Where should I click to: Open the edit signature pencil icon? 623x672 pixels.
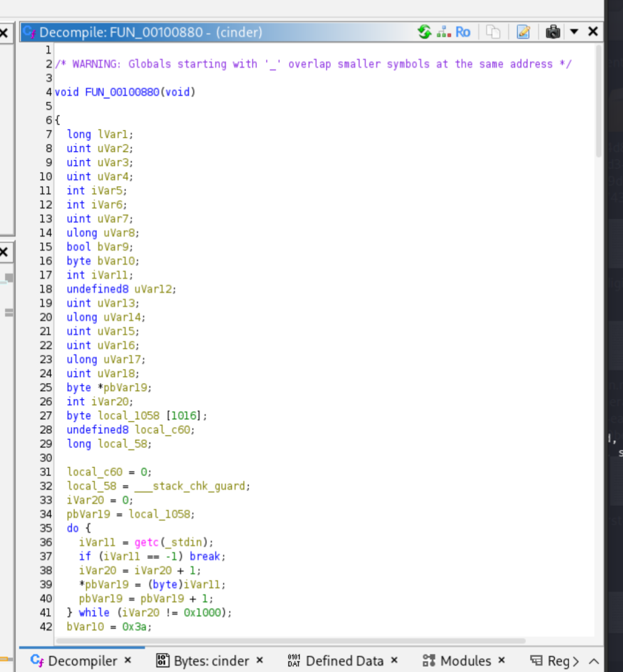coord(523,32)
